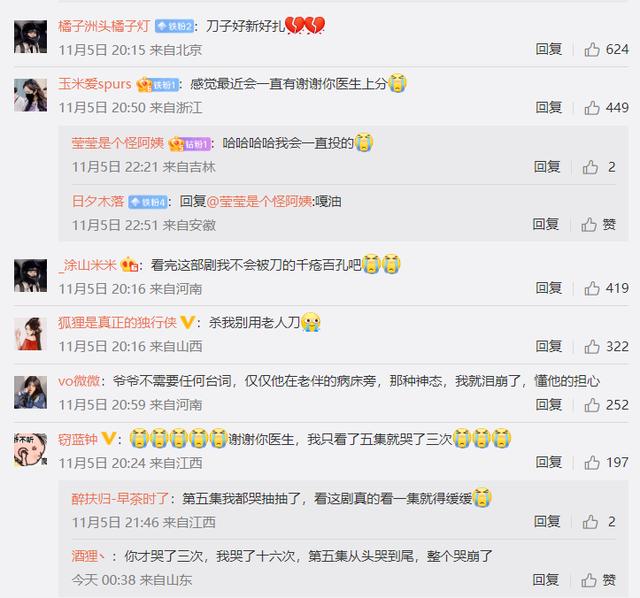Open 橘子洲头橘子灯's profile link

pyautogui.click(x=104, y=27)
